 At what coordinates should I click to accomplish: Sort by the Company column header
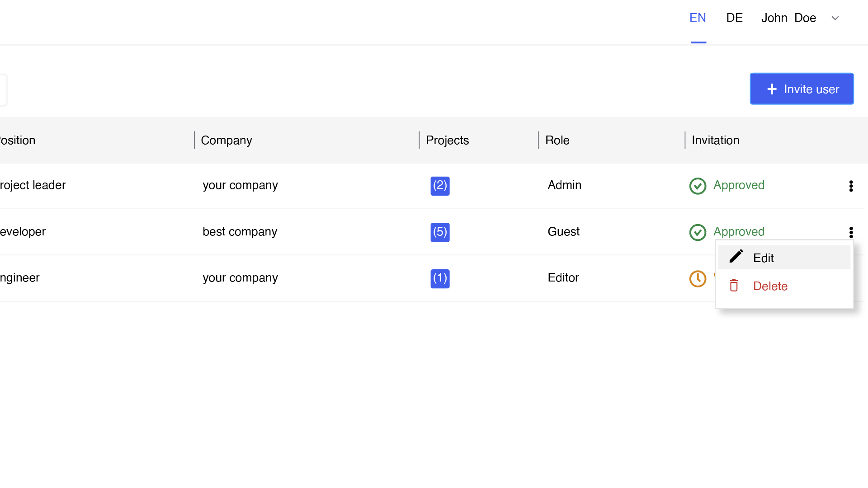[226, 140]
